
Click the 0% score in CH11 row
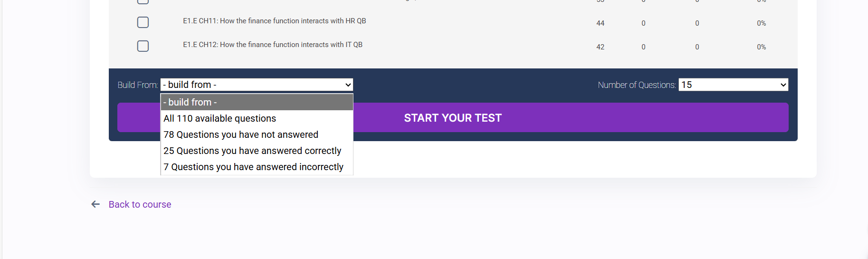click(x=761, y=23)
